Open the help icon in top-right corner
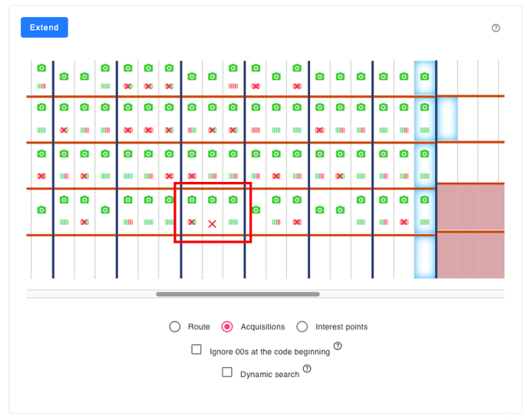Screen dimensions: 528x420 [x=496, y=28]
